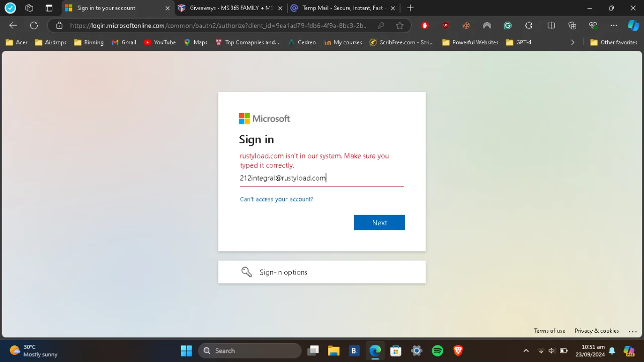Viewport: 644px width, 362px height.
Task: Click the Next button
Action: point(379,223)
